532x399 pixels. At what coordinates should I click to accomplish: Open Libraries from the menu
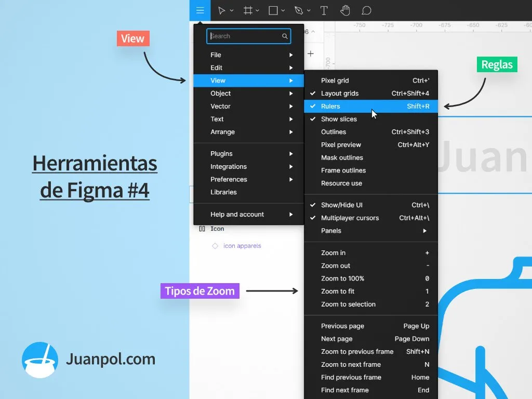click(249, 192)
